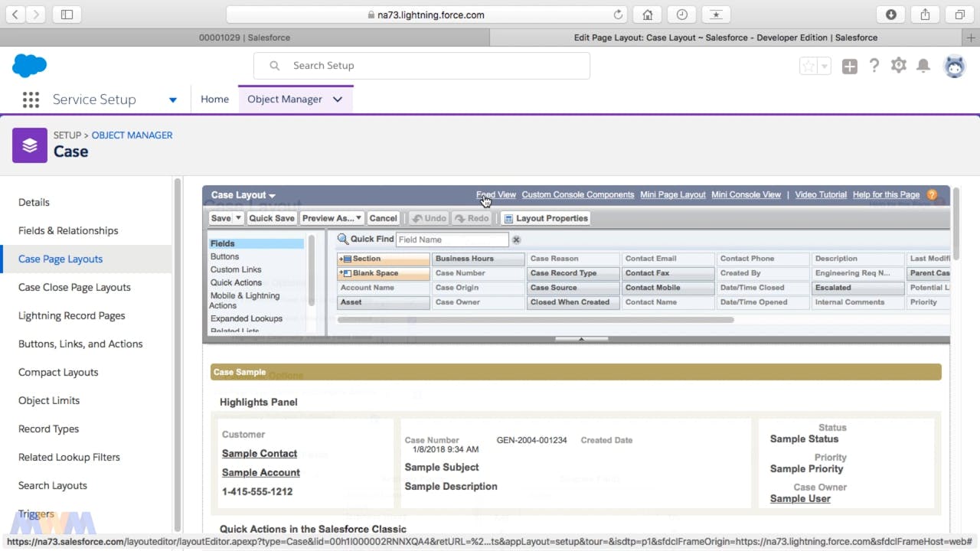Click the Salesforce cloud logo
Image resolution: width=980 pixels, height=551 pixels.
coord(30,66)
